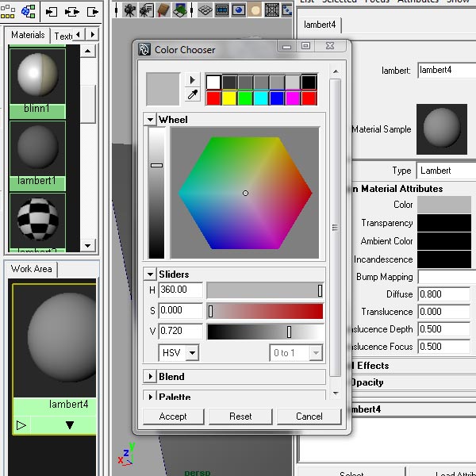
Task: Click the down arrow on lambert4 swatch
Action: coord(70,425)
